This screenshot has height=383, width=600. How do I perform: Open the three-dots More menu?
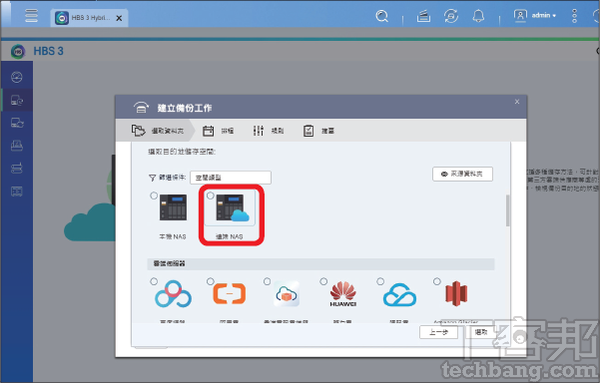(x=574, y=16)
